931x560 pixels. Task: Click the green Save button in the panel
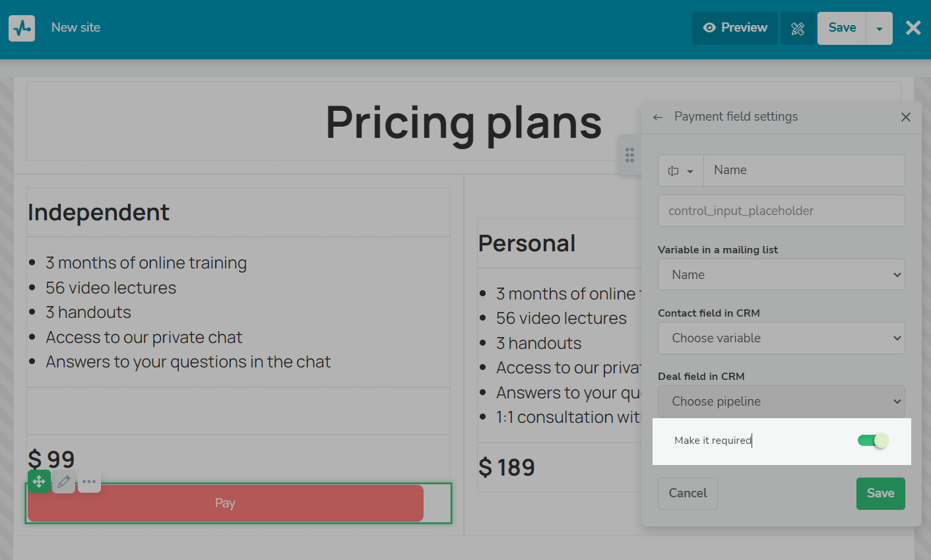[x=880, y=493]
